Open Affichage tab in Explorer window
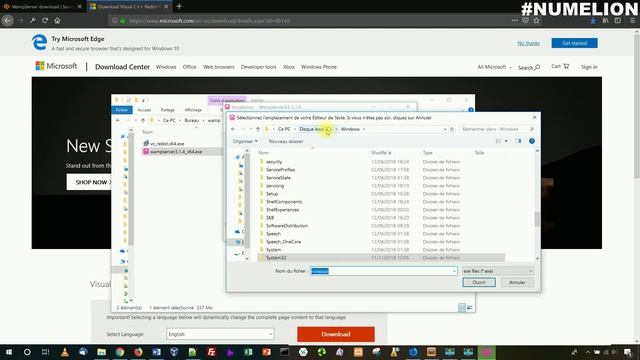The image size is (640, 360). point(193,110)
